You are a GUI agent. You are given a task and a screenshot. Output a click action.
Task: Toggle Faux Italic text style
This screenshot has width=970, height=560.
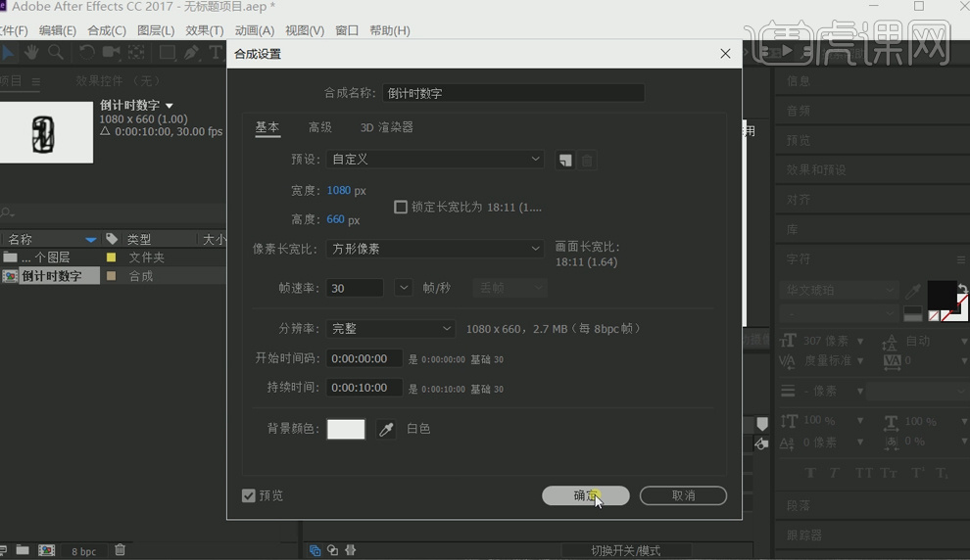pyautogui.click(x=835, y=473)
